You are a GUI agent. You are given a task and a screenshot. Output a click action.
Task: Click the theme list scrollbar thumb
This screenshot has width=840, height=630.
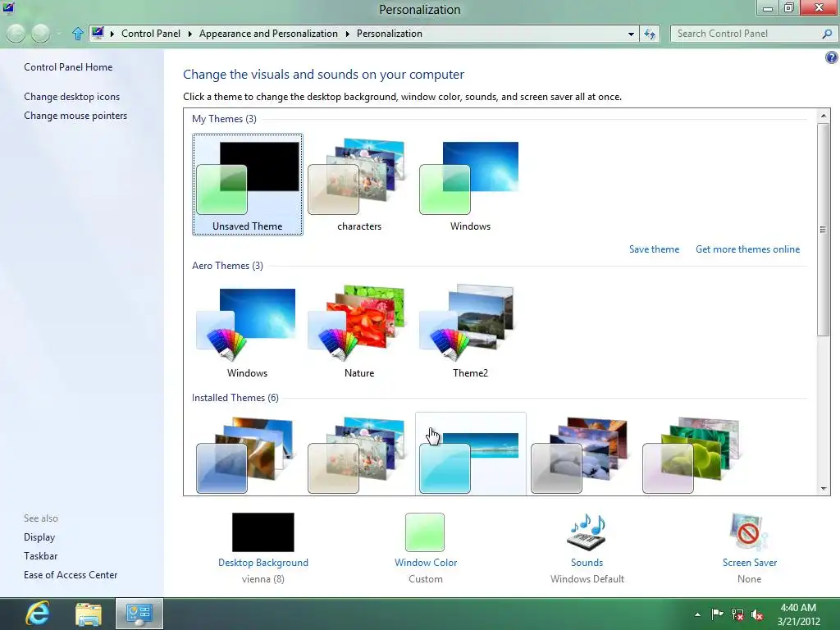pos(824,230)
